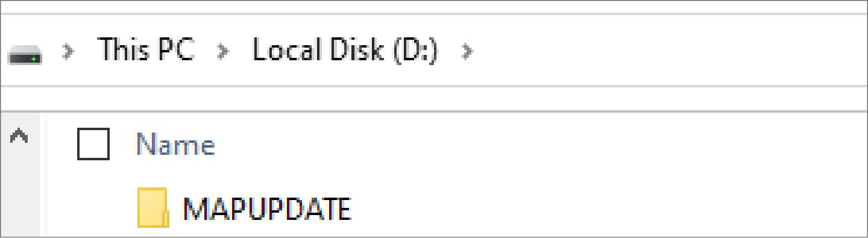The image size is (868, 238).
Task: Click the scroll-up arrow of navigation pane
Action: click(19, 137)
